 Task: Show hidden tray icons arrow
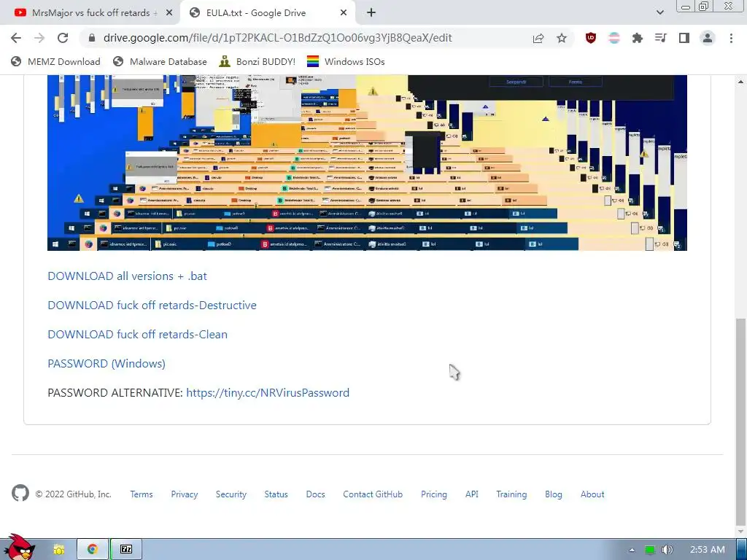pos(632,550)
